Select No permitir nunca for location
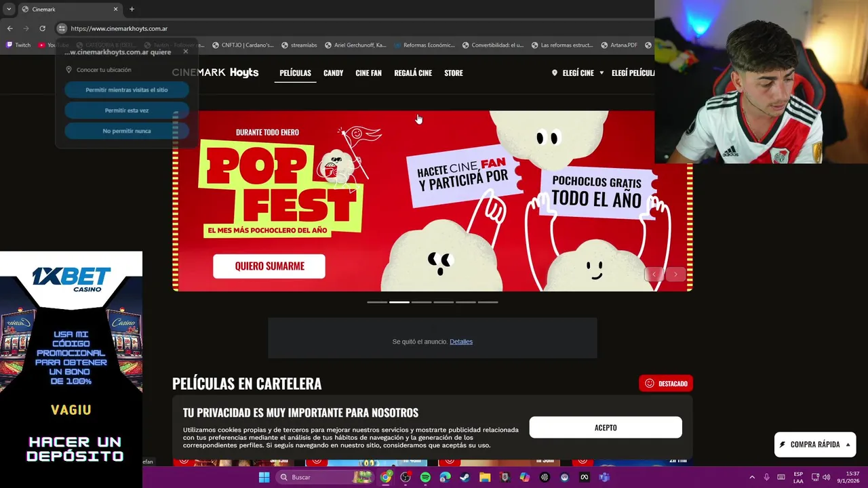868x488 pixels. (x=127, y=131)
